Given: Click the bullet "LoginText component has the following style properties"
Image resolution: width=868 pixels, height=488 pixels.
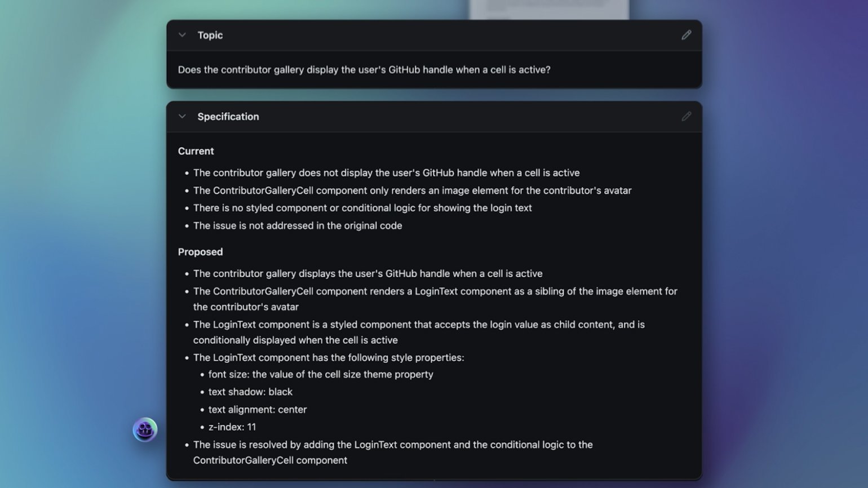Looking at the screenshot, I should tap(329, 358).
